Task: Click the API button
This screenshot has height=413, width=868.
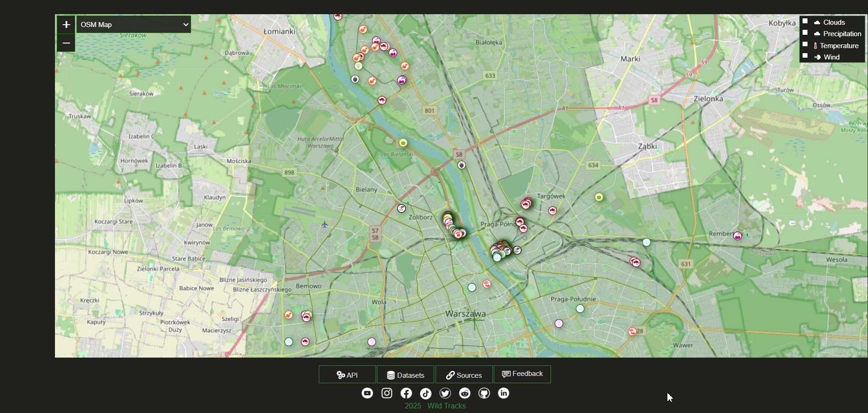Action: tap(347, 374)
